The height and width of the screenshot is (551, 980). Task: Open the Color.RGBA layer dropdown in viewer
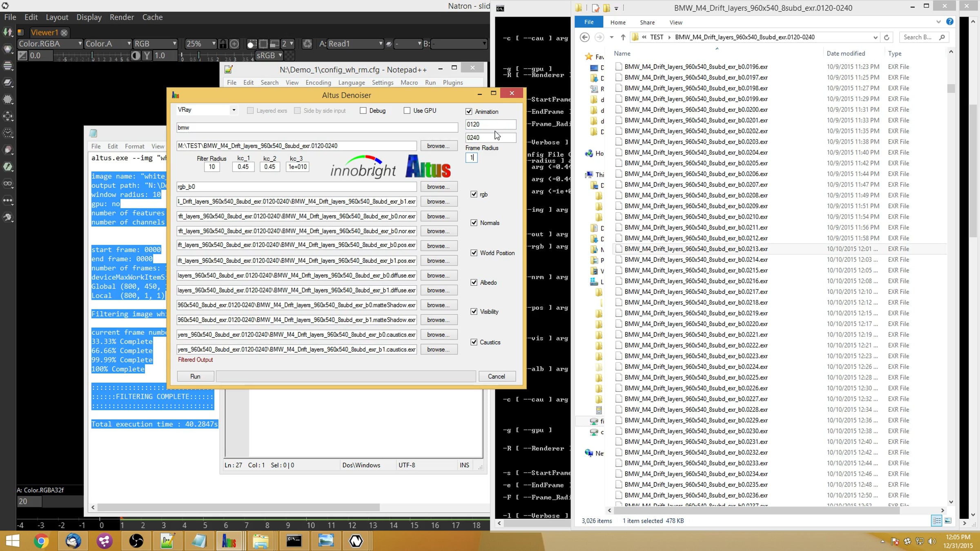(50, 44)
